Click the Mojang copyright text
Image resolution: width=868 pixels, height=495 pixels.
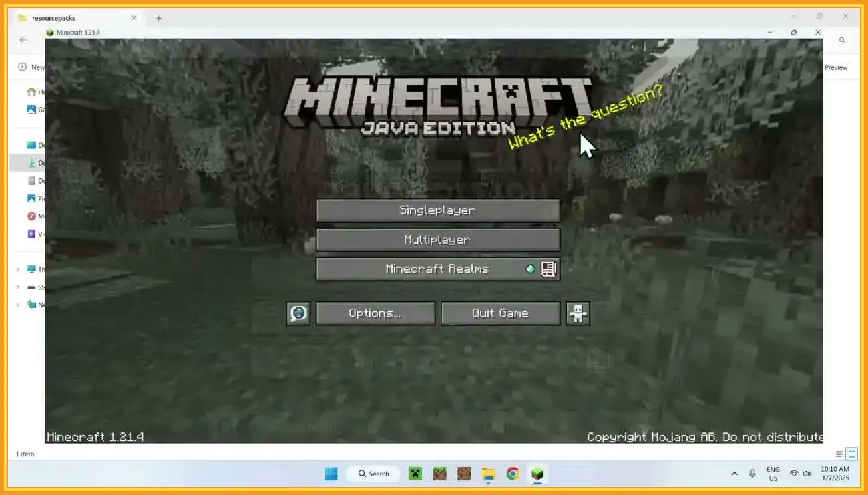tap(705, 437)
